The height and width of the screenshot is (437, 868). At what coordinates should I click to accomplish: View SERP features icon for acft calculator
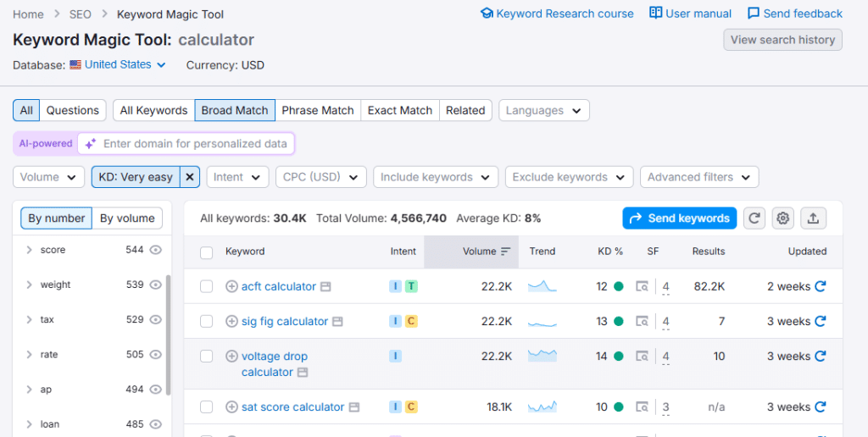pos(643,286)
